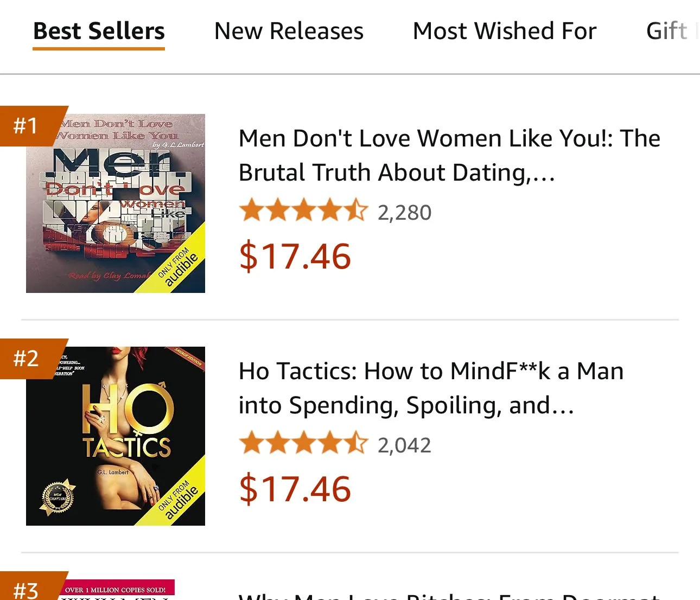Screen dimensions: 700x600
Task: Open the partially visible Gift tab
Action: [669, 31]
